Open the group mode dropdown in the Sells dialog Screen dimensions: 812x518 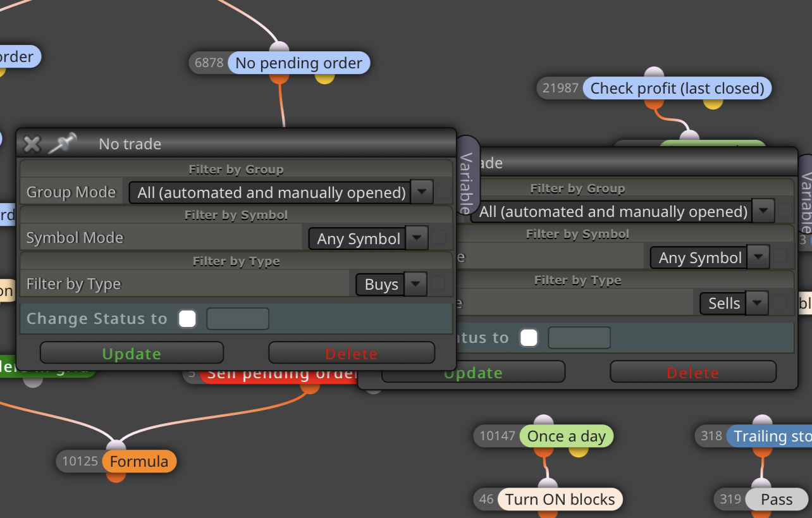(622, 211)
